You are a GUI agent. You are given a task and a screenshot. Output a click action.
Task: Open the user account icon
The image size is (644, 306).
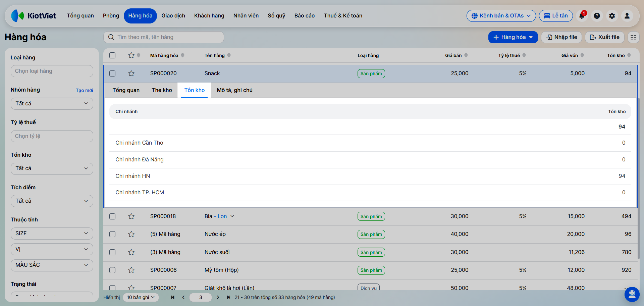click(627, 16)
